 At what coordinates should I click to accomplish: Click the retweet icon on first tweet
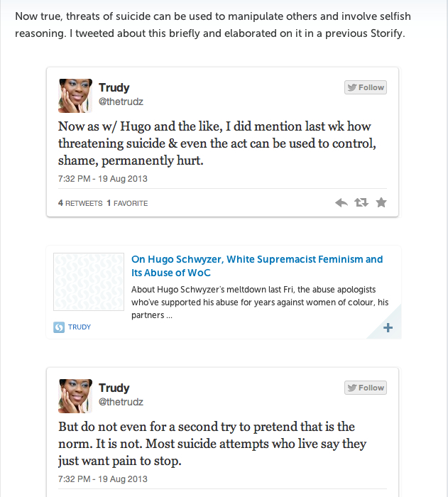click(x=361, y=203)
